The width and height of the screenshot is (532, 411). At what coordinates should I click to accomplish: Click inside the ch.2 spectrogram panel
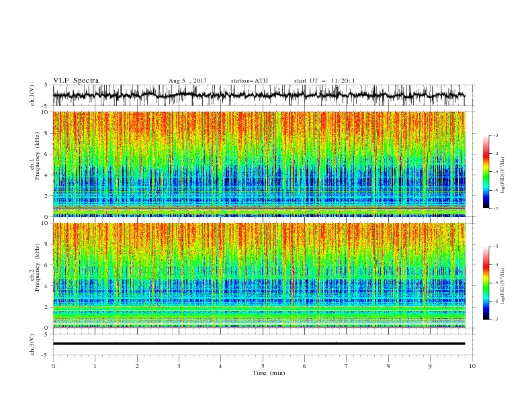coord(259,275)
